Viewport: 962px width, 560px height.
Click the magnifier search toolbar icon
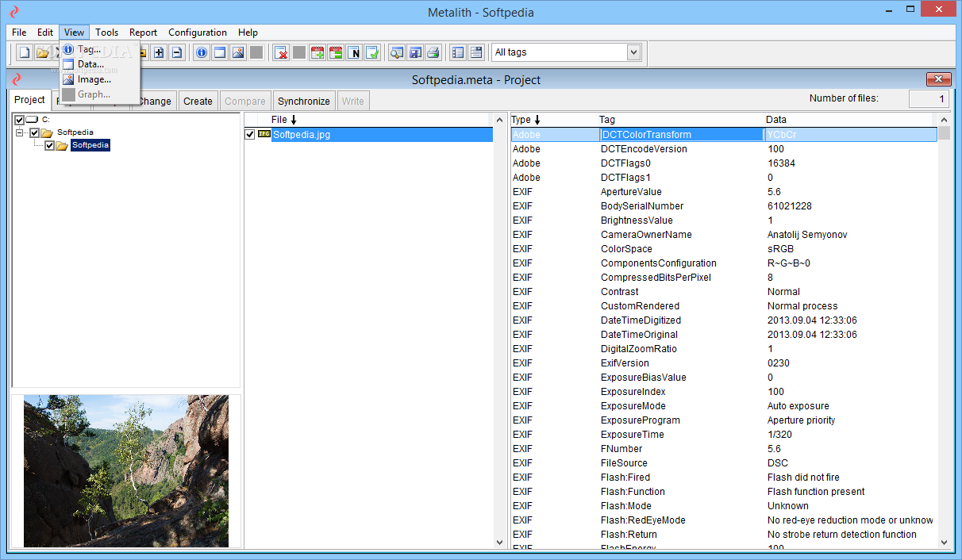pyautogui.click(x=397, y=53)
